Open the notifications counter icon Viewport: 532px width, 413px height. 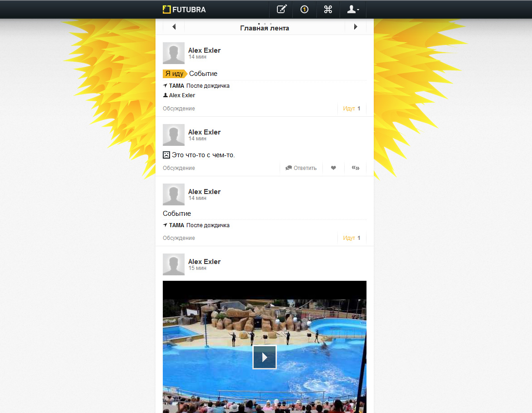305,9
